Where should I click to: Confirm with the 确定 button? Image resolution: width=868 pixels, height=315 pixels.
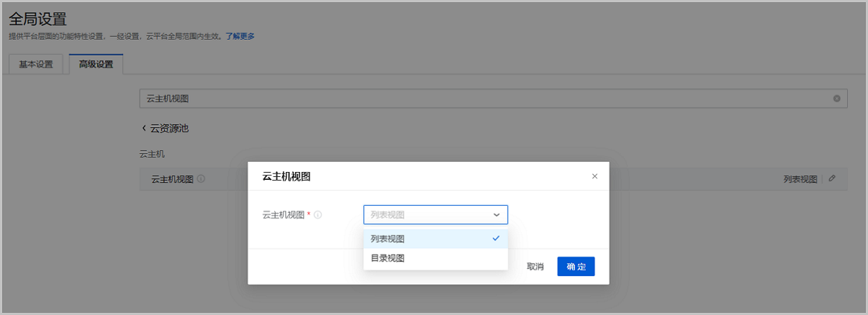[576, 267]
